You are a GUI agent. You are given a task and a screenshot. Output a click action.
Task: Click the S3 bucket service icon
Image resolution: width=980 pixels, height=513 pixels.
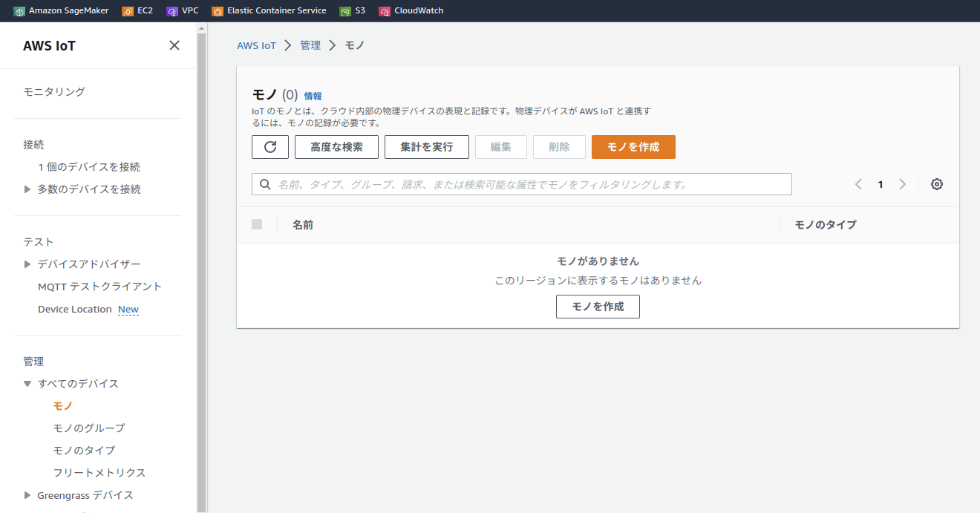(x=345, y=11)
